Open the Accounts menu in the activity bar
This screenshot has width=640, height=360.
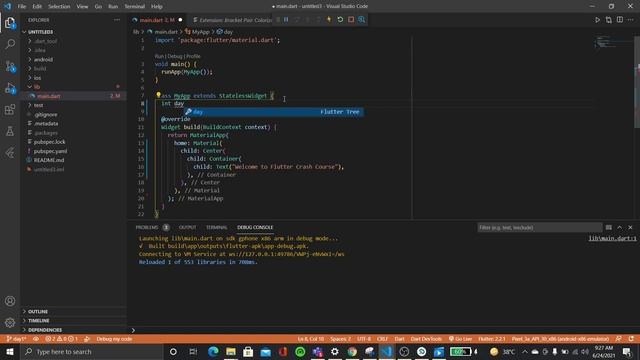(x=10, y=301)
